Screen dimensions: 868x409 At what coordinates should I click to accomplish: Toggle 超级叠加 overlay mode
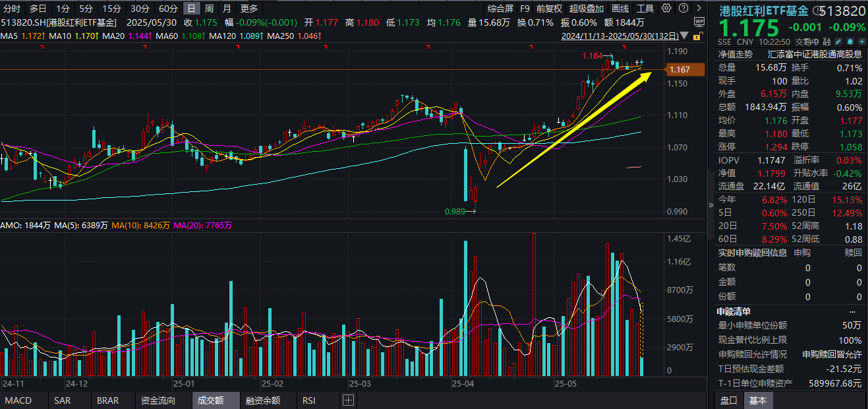tap(586, 9)
